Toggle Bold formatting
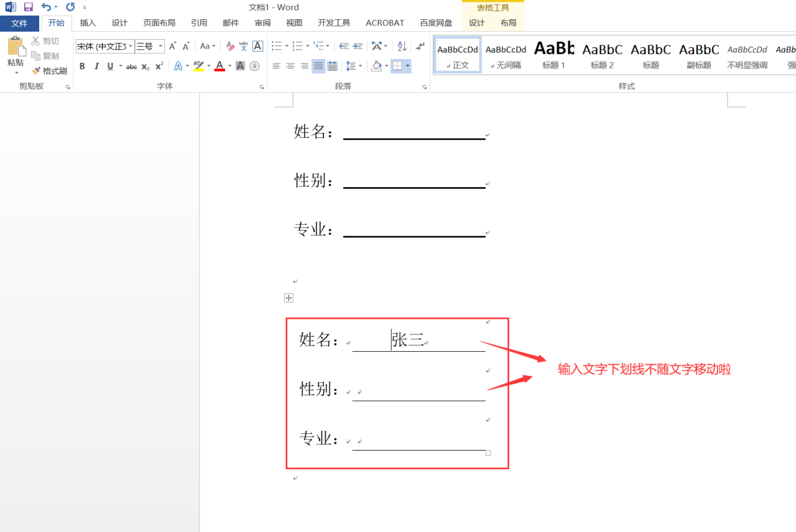Image resolution: width=796 pixels, height=532 pixels. tap(82, 66)
